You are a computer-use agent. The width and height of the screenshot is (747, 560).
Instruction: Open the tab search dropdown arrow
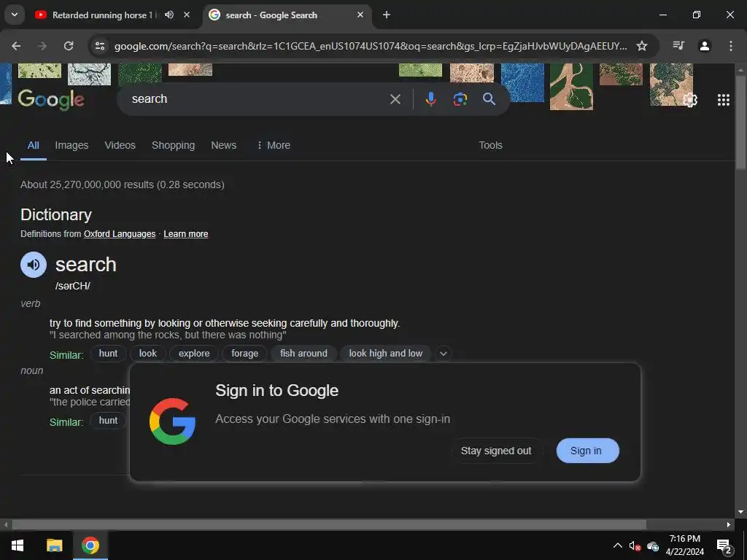point(15,15)
